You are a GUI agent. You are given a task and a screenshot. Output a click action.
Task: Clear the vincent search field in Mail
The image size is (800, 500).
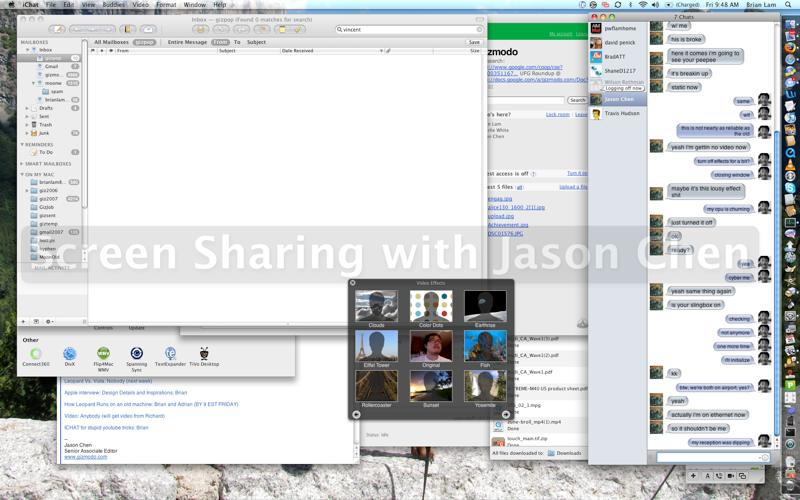pyautogui.click(x=479, y=30)
